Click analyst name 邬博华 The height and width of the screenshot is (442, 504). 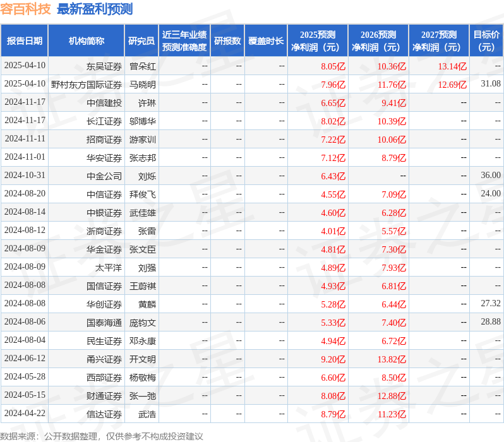coord(143,121)
